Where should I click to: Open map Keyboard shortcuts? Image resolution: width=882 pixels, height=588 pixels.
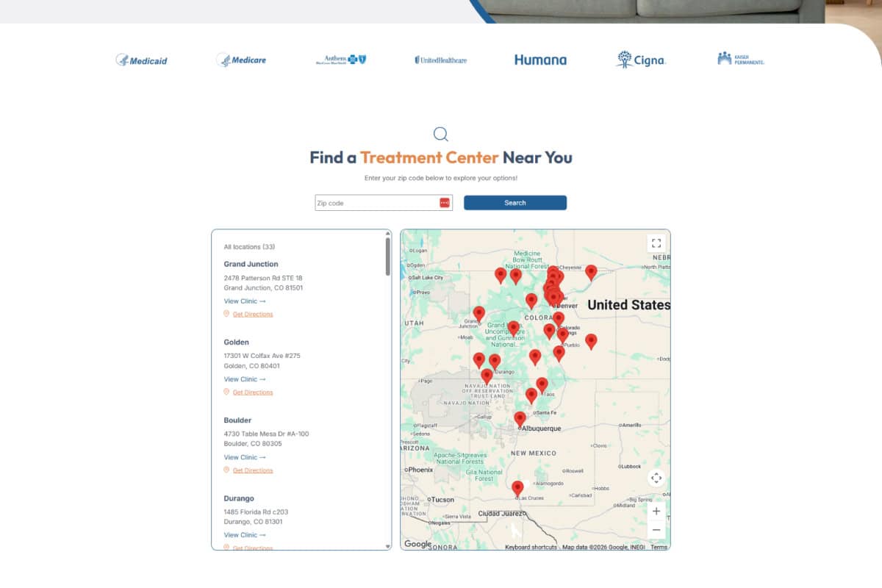[x=531, y=547]
